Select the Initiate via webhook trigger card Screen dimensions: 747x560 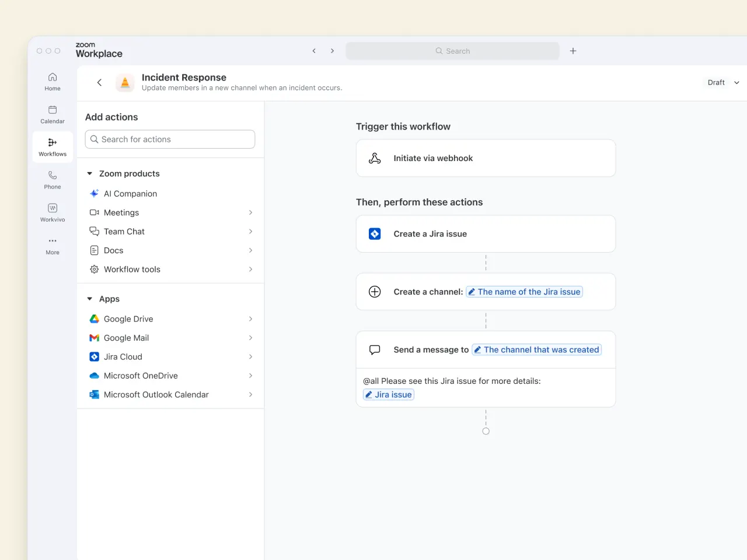click(x=486, y=158)
